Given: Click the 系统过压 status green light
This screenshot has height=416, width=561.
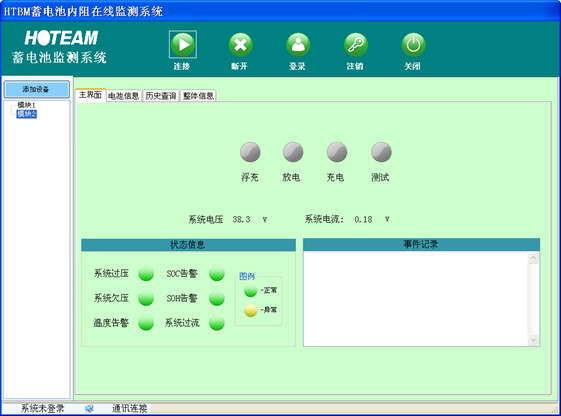Looking at the screenshot, I should 146,274.
